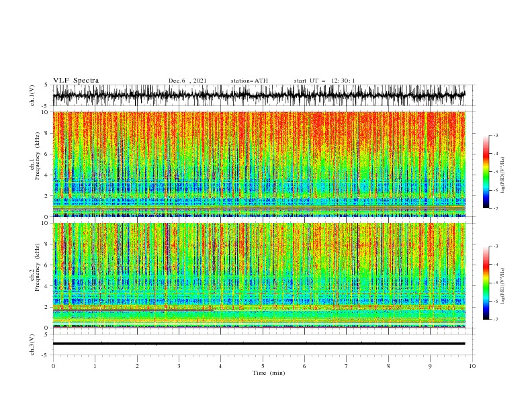The width and height of the screenshot is (532, 411).
Task: Click the "ch.3(V)" waveform axis label
Action: click(32, 345)
